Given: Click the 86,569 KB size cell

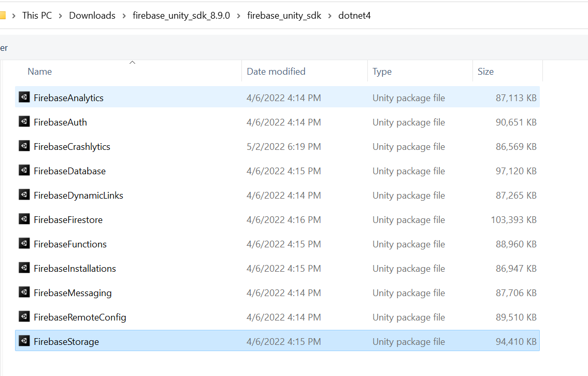Looking at the screenshot, I should point(516,147).
